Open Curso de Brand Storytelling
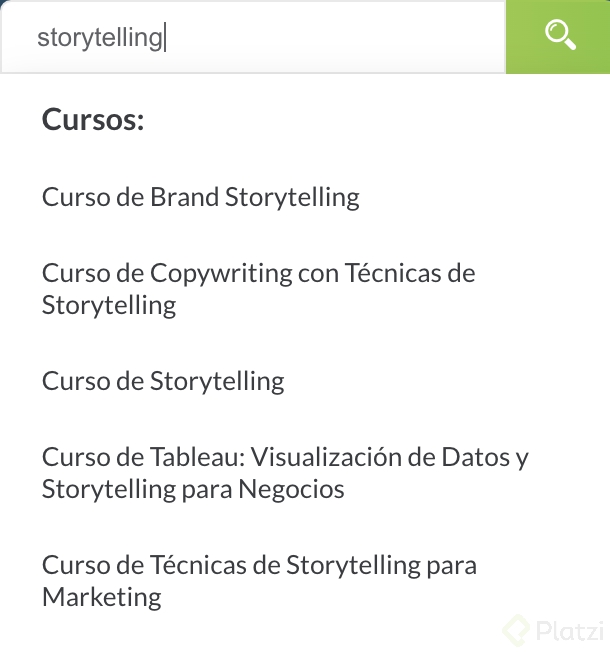This screenshot has height=654, width=610. point(200,197)
